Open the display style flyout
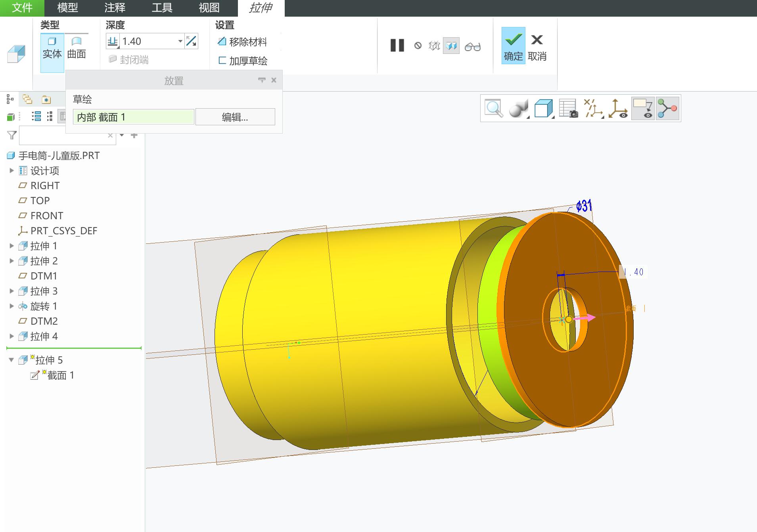The width and height of the screenshot is (757, 532). pyautogui.click(x=519, y=108)
